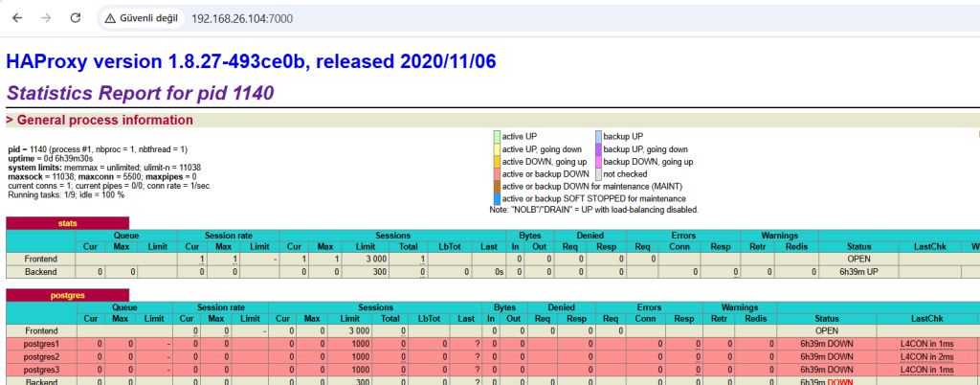Viewport: 980px width, 385px height.
Task: Click the 'not checked' legend swatch
Action: pos(598,174)
